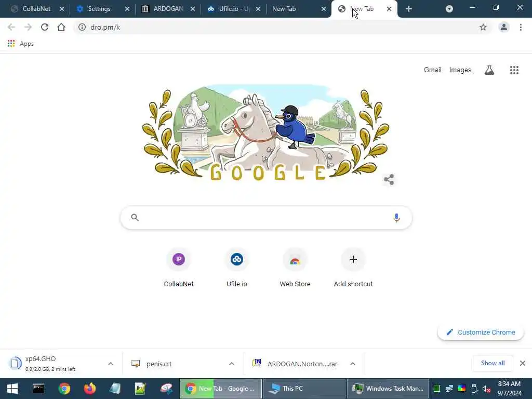This screenshot has width=532, height=399.
Task: Open the Web Store shortcut
Action: (295, 268)
